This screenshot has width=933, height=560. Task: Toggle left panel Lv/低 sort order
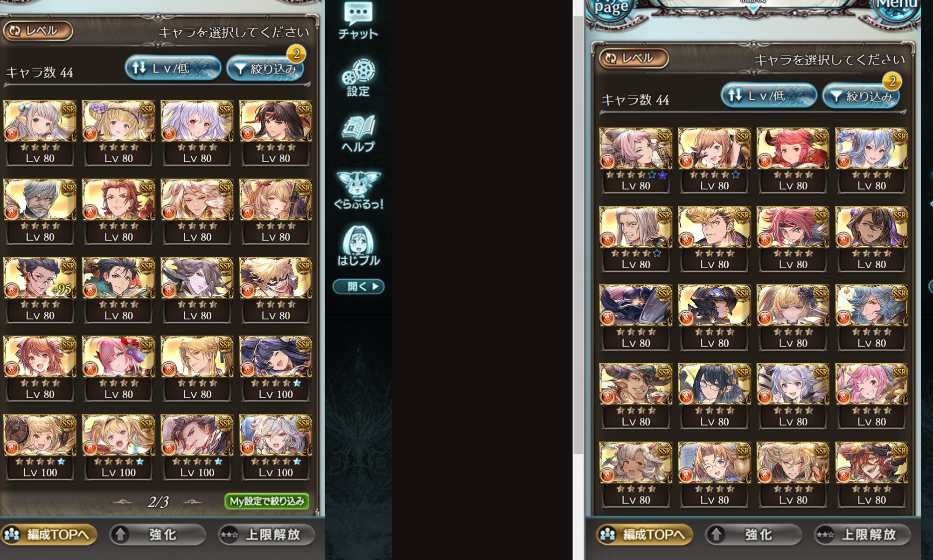click(x=173, y=68)
